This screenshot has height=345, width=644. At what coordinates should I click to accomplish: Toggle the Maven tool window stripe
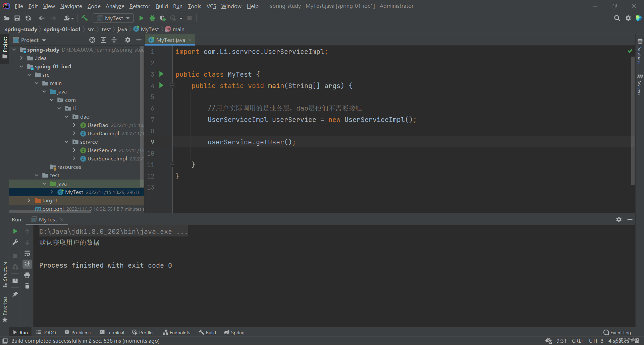640,84
